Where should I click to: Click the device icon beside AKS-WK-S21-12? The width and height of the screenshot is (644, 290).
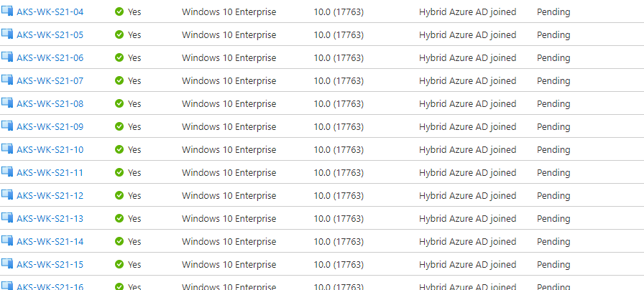click(7, 195)
